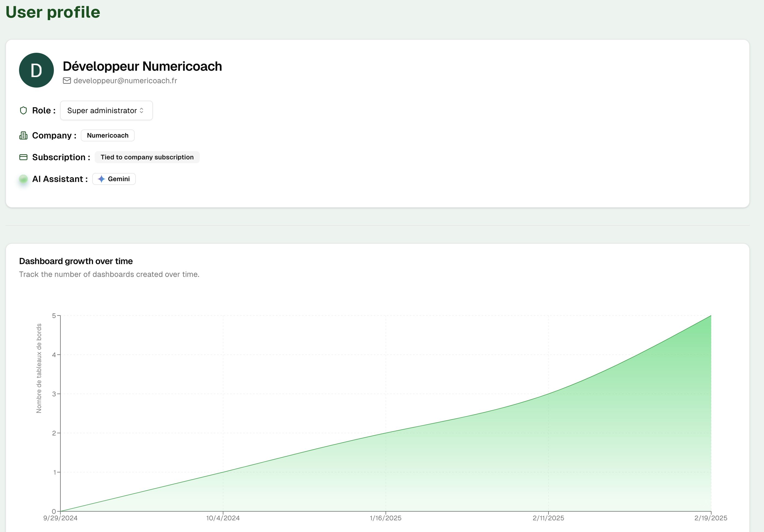Click the y-axis value 3
The height and width of the screenshot is (532, 764).
point(54,394)
